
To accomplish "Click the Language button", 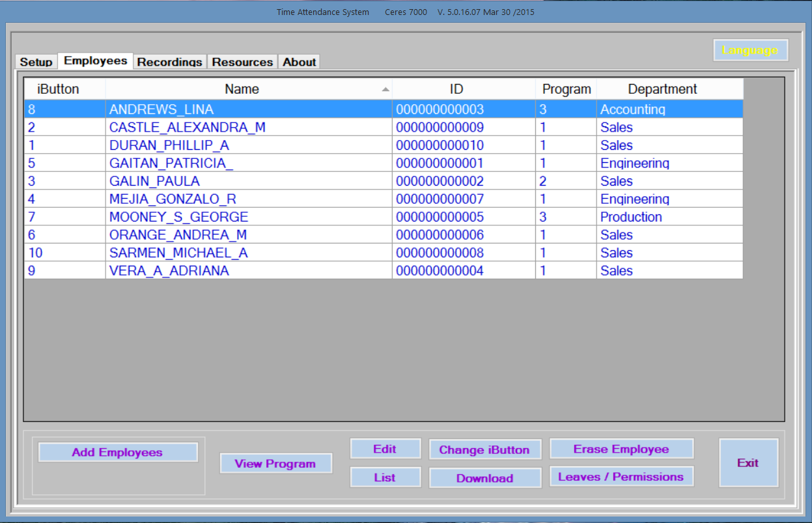I will (x=750, y=50).
